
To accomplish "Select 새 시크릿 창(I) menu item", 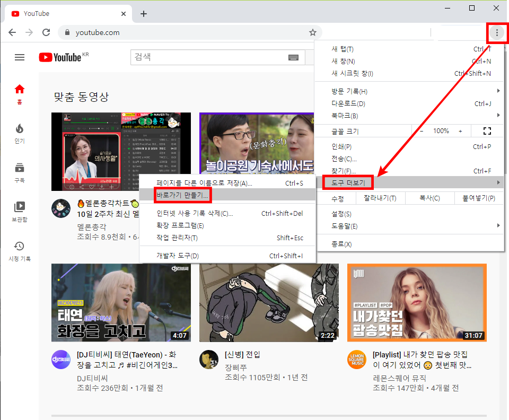I will coord(409,73).
